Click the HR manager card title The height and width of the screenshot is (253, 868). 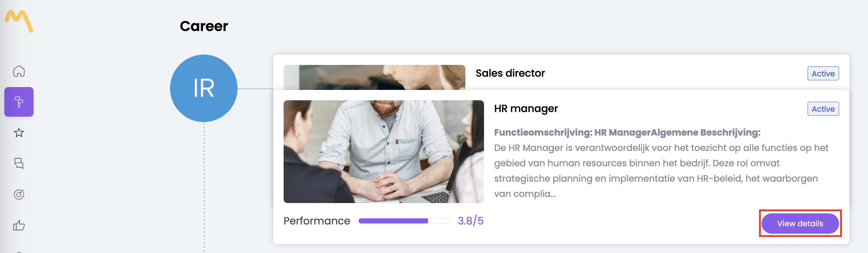526,108
